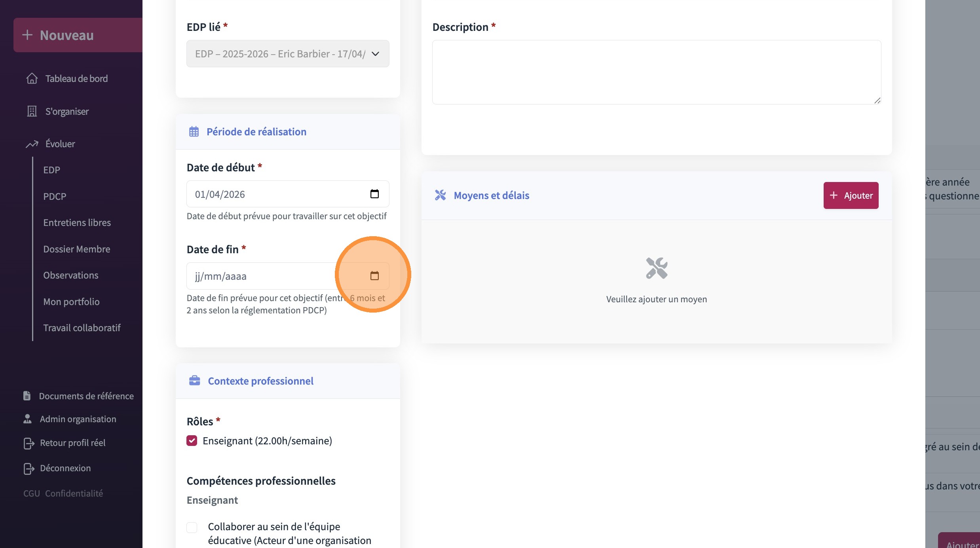Uncheck the Enseignant role checkbox
Viewport: 980px width, 548px height.
tap(192, 441)
